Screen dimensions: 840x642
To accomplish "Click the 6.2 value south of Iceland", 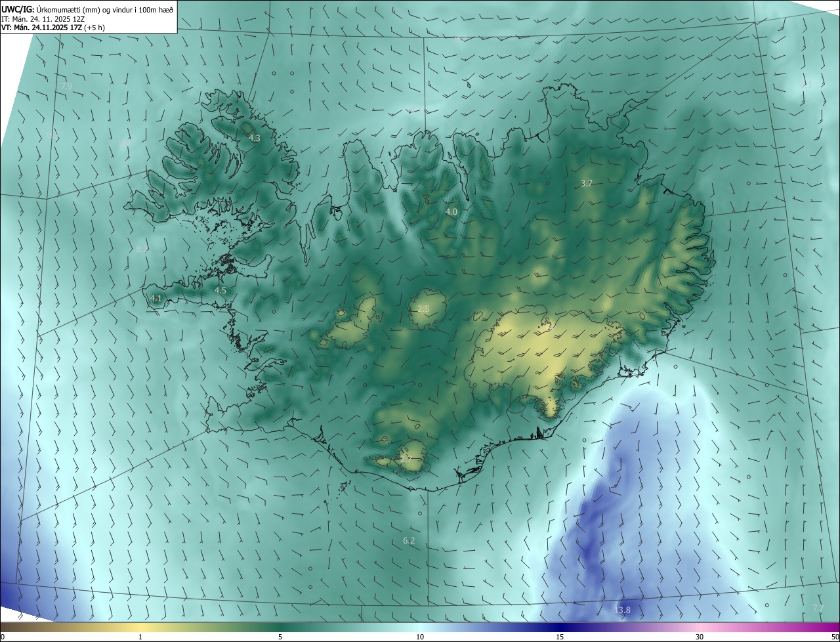I will (409, 541).
